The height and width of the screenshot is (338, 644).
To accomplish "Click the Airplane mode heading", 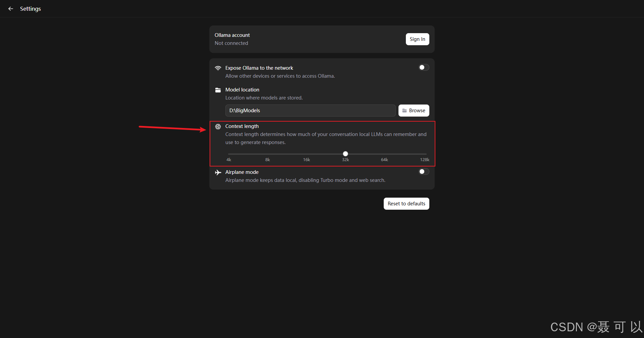I will (242, 172).
